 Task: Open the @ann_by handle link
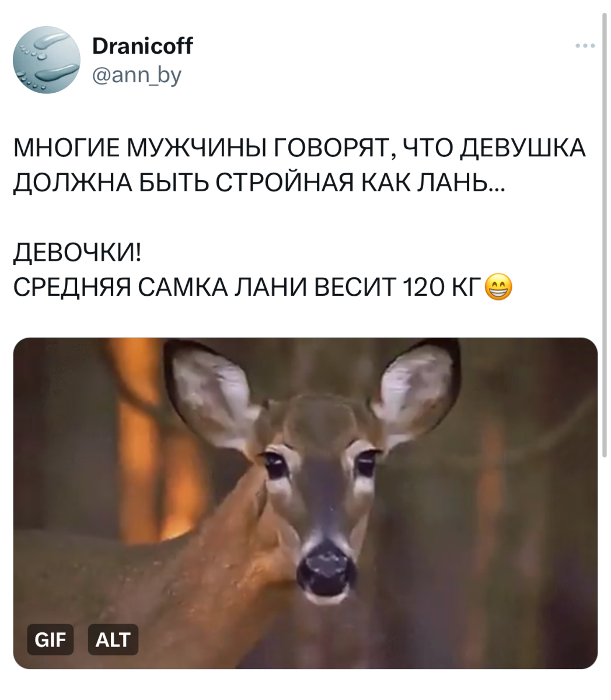point(137,75)
